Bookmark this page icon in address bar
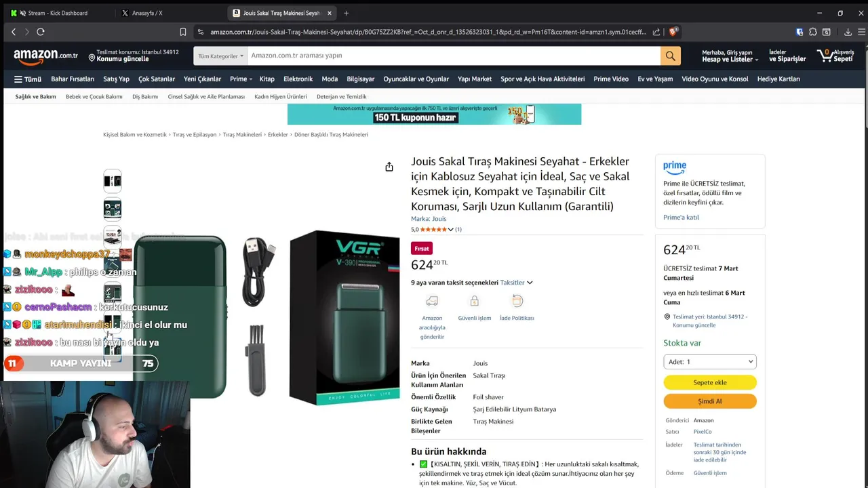The width and height of the screenshot is (868, 488). [x=183, y=32]
